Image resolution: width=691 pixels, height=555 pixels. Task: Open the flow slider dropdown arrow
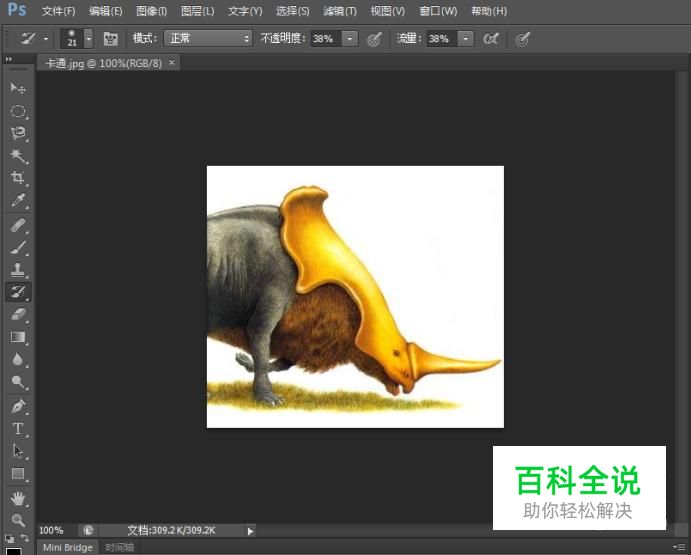[466, 39]
